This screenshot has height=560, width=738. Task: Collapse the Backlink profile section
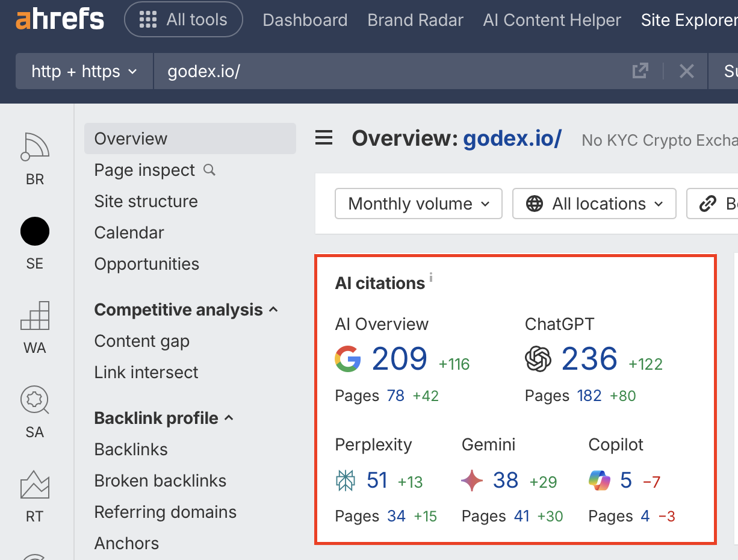pyautogui.click(x=164, y=418)
